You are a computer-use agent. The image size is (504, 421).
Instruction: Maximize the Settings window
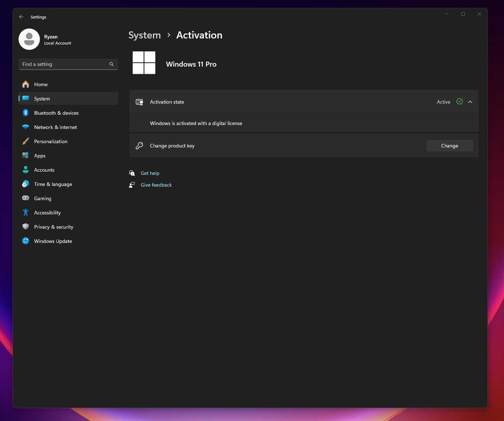pos(463,14)
